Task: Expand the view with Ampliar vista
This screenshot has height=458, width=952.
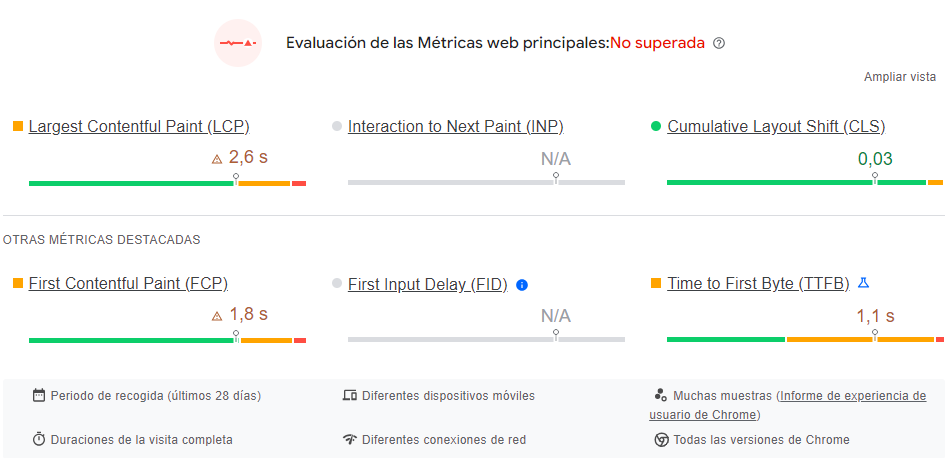Action: click(x=900, y=77)
